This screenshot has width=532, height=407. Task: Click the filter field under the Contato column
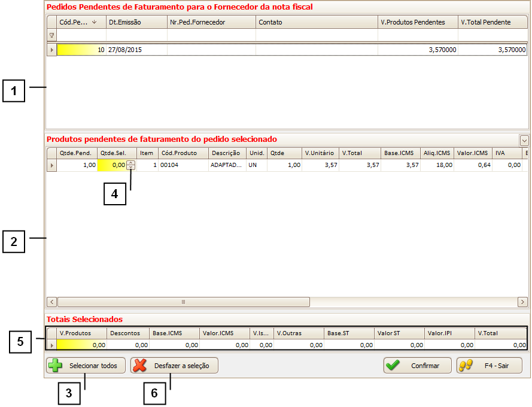tap(317, 36)
